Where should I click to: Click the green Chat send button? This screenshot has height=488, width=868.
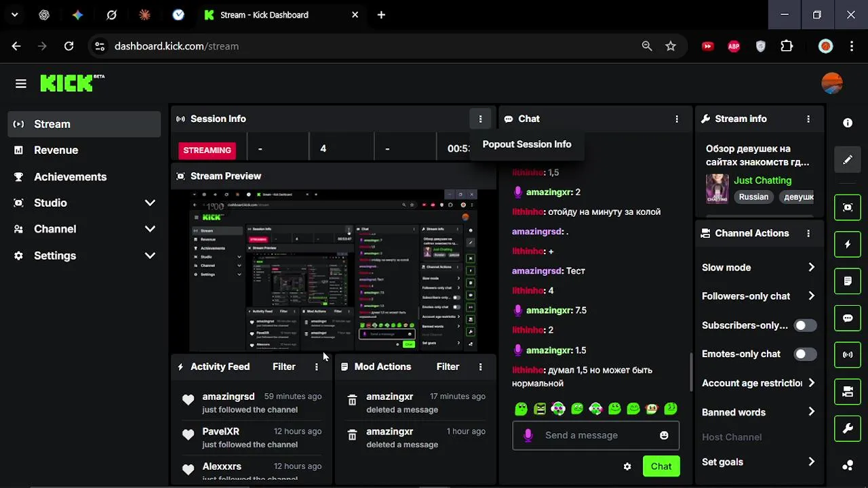[x=661, y=466]
